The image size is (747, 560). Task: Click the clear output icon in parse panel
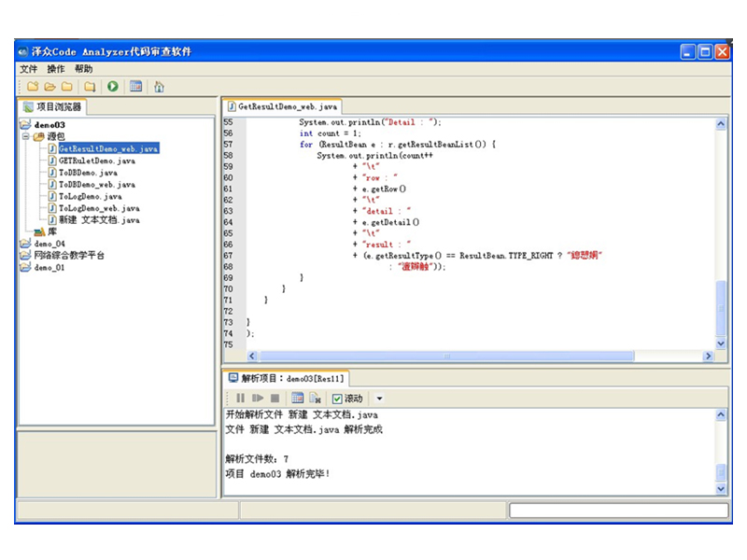click(x=316, y=399)
